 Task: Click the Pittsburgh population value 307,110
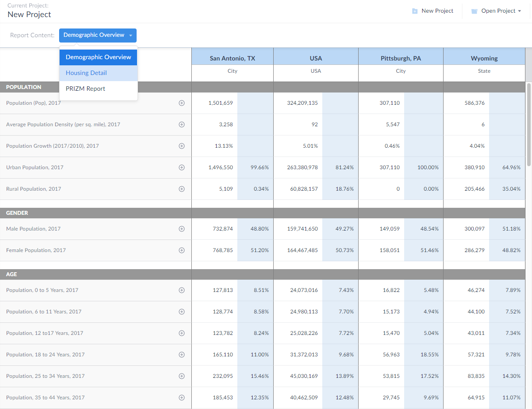click(x=390, y=103)
